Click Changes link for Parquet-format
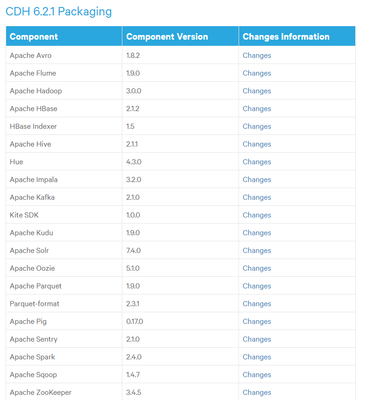367x400 pixels. tap(257, 304)
